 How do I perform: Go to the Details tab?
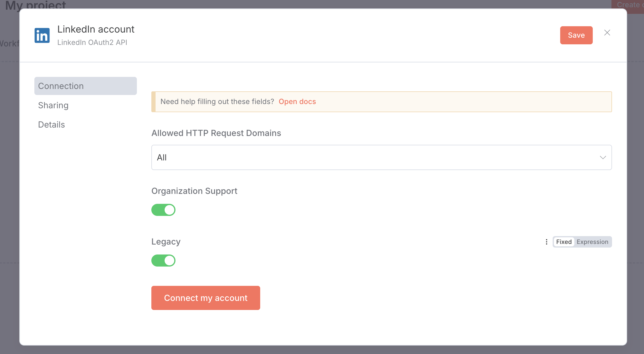(52, 125)
